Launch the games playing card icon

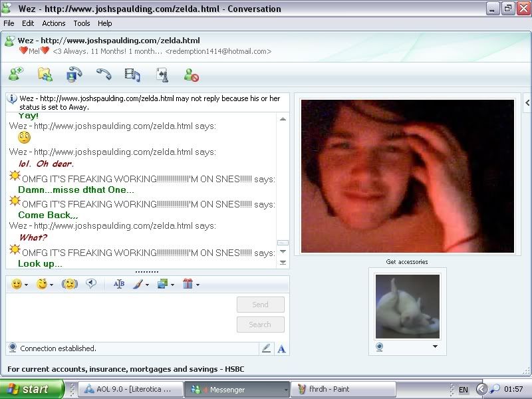tap(162, 74)
